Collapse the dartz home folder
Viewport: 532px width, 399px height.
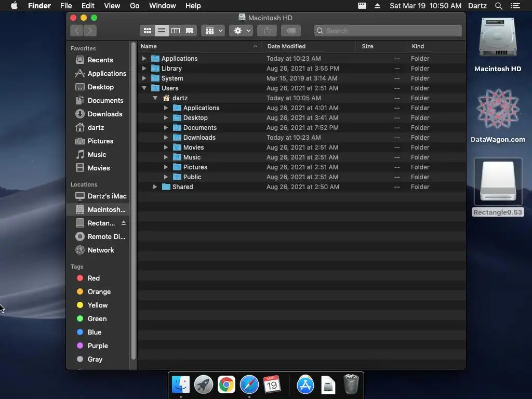point(155,98)
